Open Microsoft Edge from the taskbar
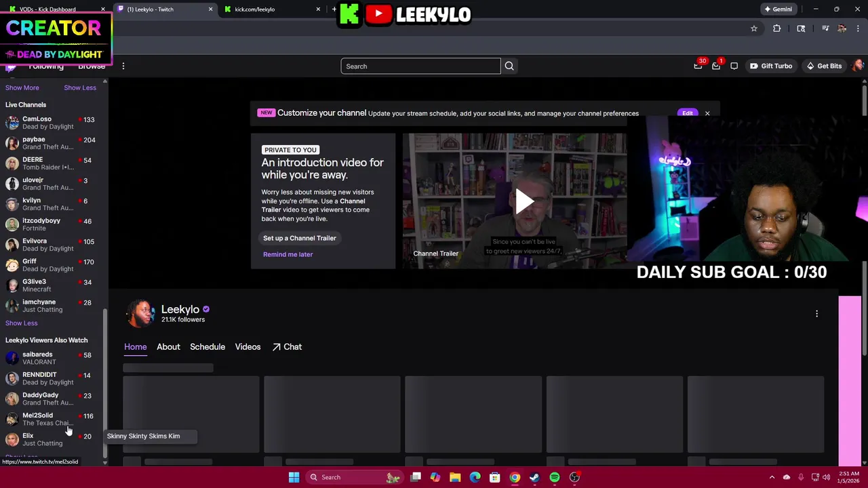Viewport: 868px width, 488px height. (475, 477)
